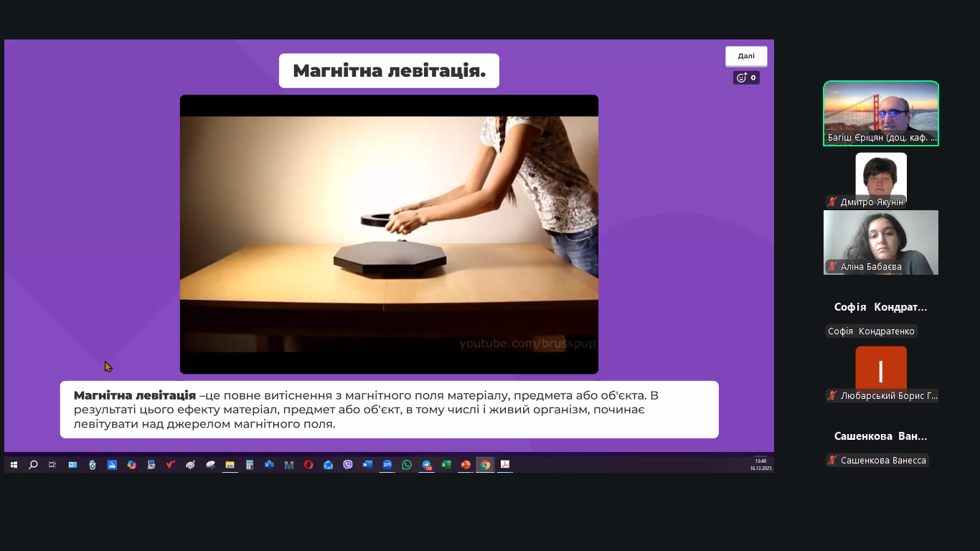Open the paint palette app on taskbar
Image resolution: width=980 pixels, height=551 pixels.
click(190, 465)
